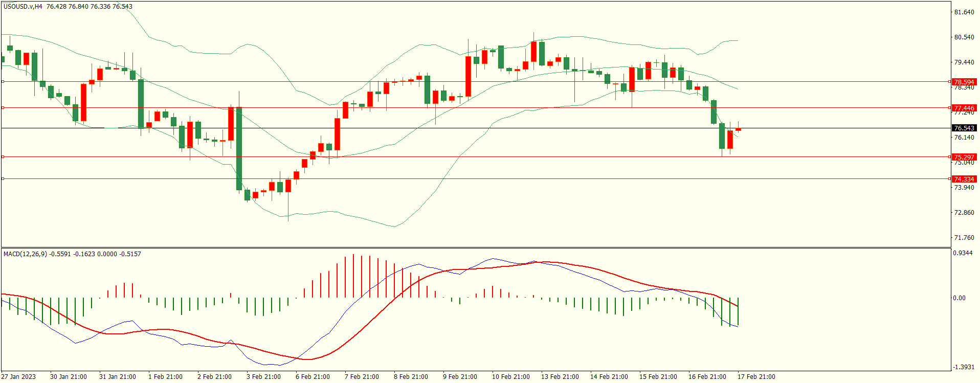Viewport: 980px width, 383px height.
Task: Click the MACD 0.00 zero level label
Action: [x=959, y=298]
